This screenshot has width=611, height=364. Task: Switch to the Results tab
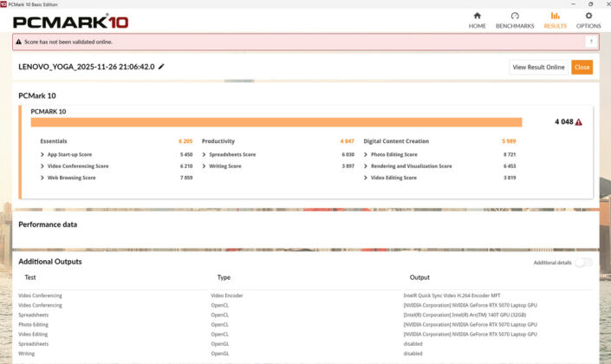click(x=555, y=21)
